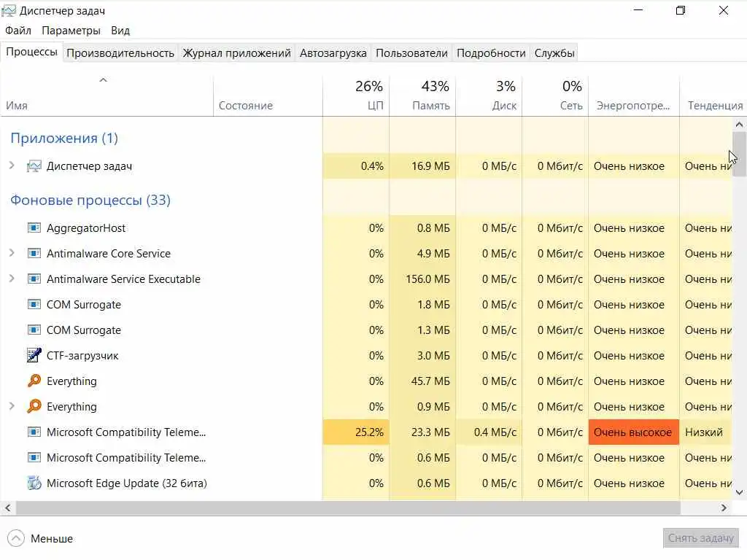The image size is (747, 560).
Task: Switch to the Службы tab
Action: (x=554, y=52)
